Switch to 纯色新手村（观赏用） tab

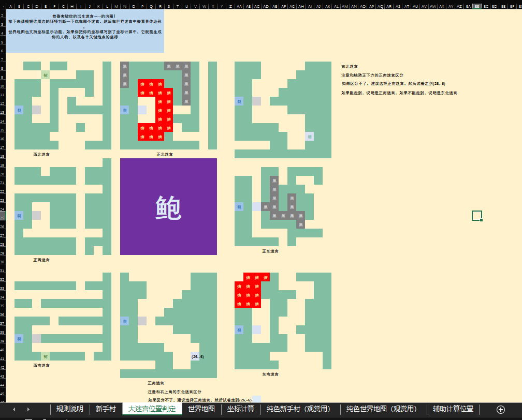coord(298,409)
